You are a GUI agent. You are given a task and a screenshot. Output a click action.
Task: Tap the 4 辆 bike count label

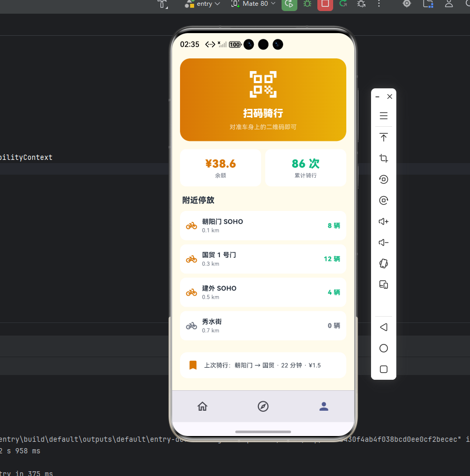334,292
